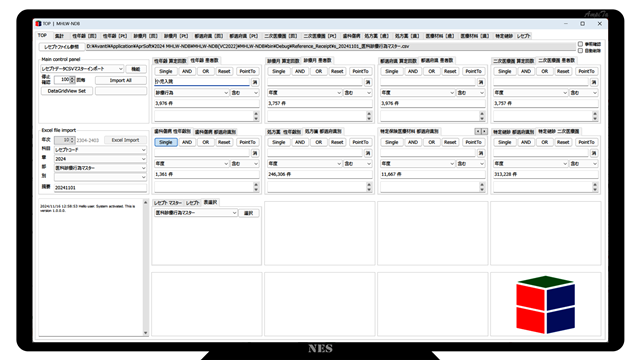Image resolution: width=640 pixels, height=360 pixels.
Task: Click the red, green and blue cube logo
Action: (x=545, y=304)
